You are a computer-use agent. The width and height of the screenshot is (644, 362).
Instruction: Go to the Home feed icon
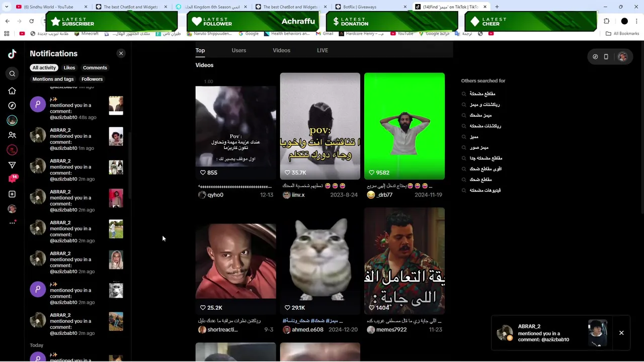tap(12, 91)
